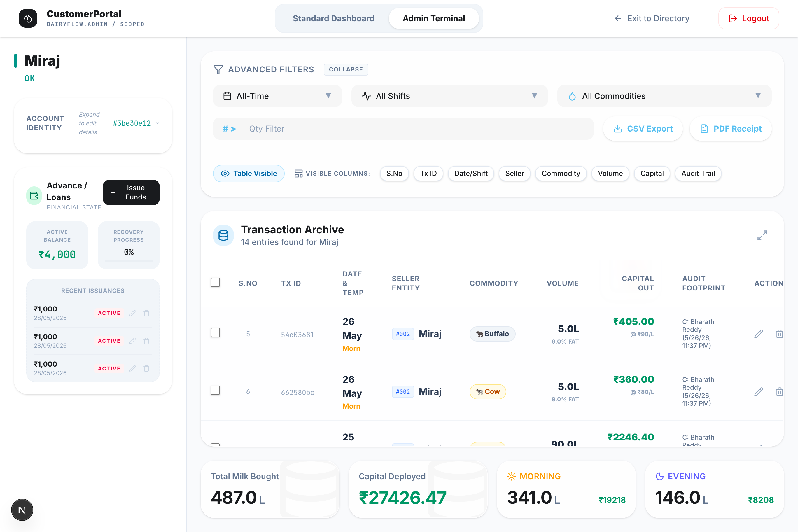This screenshot has width=798, height=532.
Task: Edit transaction 54e03681 with pencil icon
Action: click(759, 334)
